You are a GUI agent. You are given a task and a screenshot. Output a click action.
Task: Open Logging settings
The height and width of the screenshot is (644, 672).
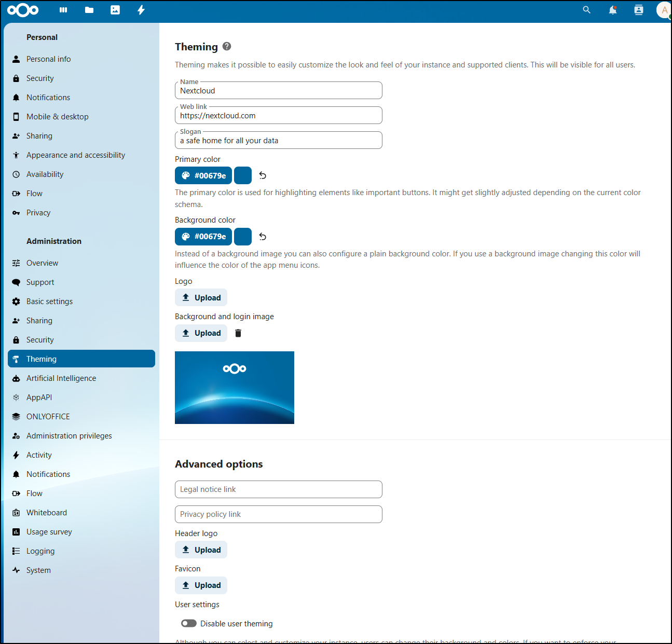click(81, 551)
